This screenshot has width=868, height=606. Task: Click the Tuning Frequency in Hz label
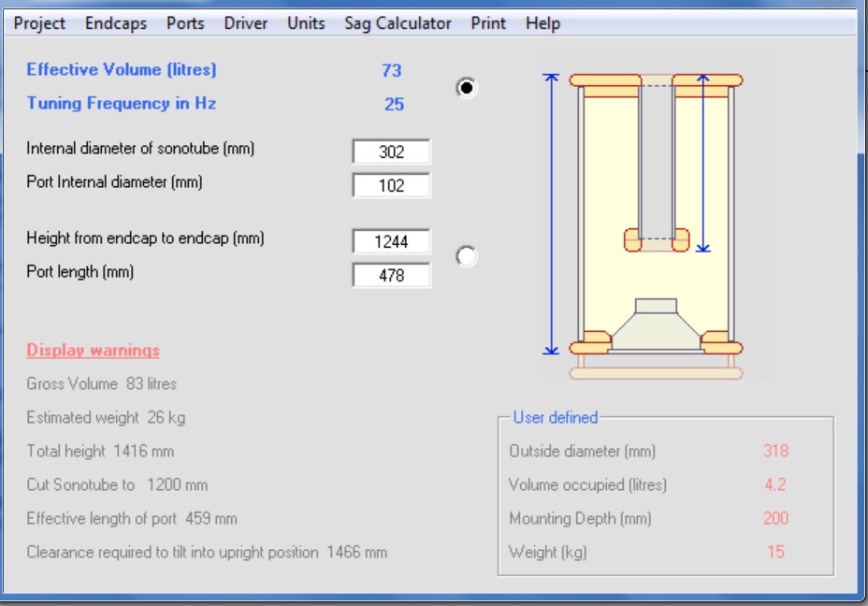click(x=122, y=104)
